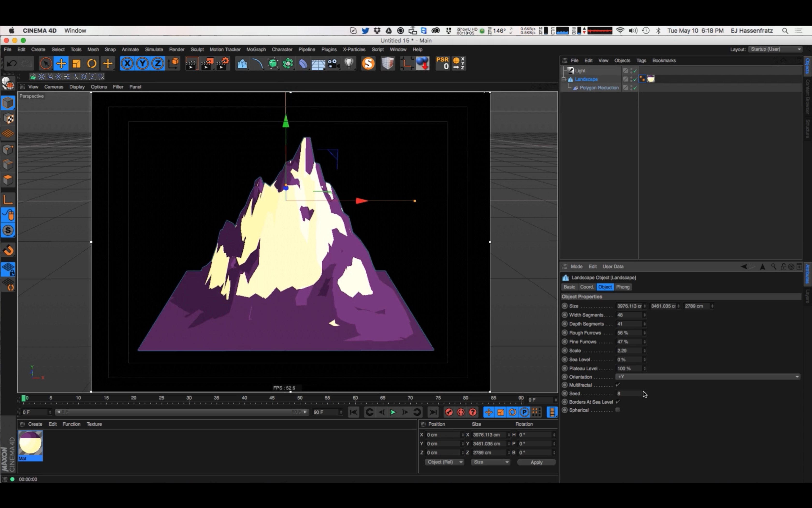Click the Apply button
The image size is (812, 508).
click(536, 462)
